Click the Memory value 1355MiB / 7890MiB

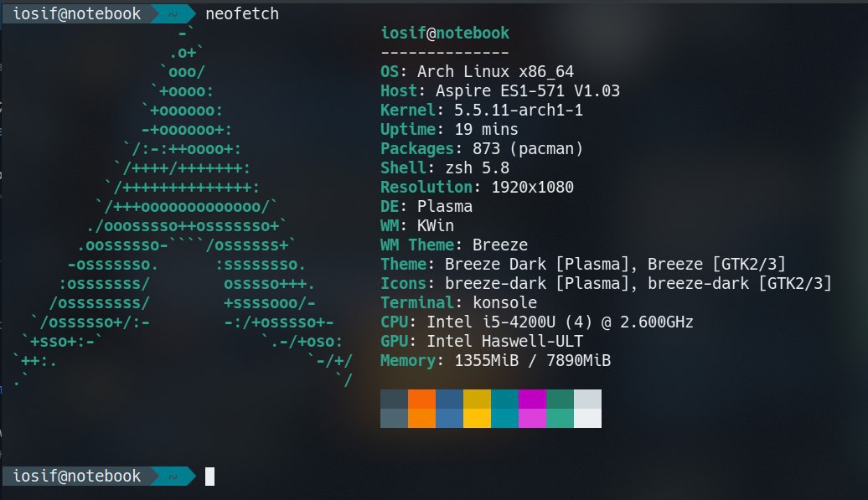point(533,361)
